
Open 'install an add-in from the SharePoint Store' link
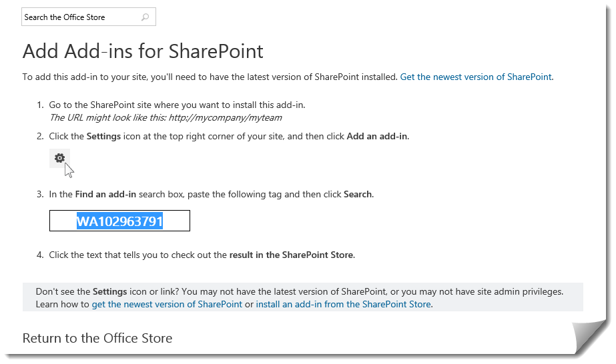343,304
